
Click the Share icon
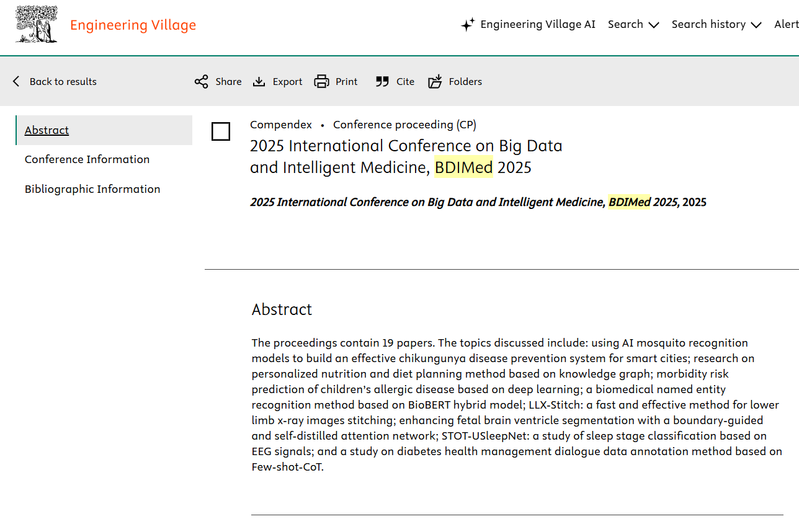coord(201,82)
